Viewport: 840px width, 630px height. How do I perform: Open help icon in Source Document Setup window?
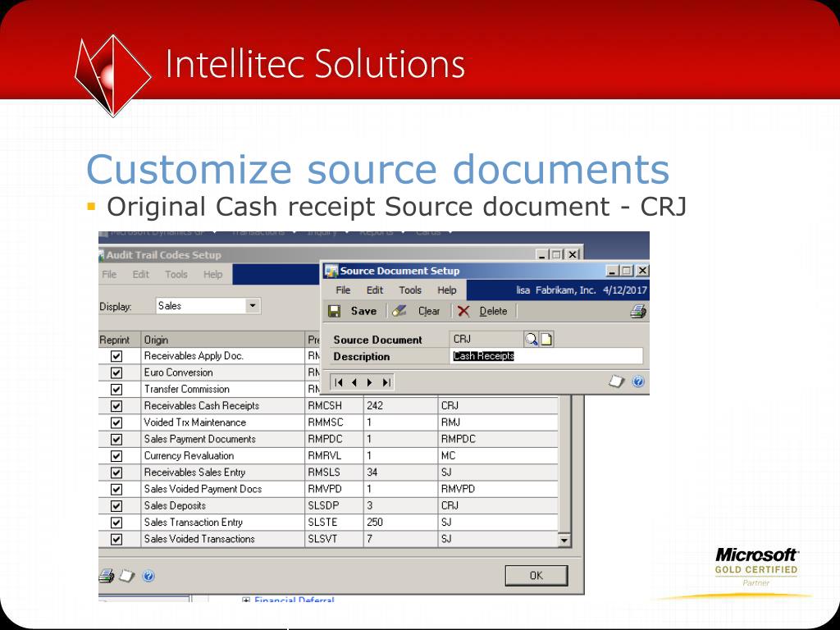tap(637, 381)
